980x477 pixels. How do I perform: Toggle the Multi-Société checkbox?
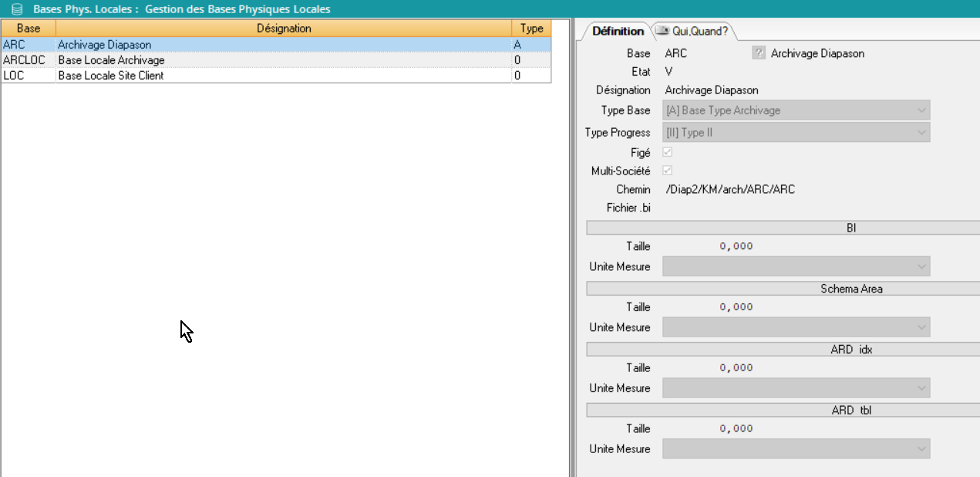tap(668, 171)
